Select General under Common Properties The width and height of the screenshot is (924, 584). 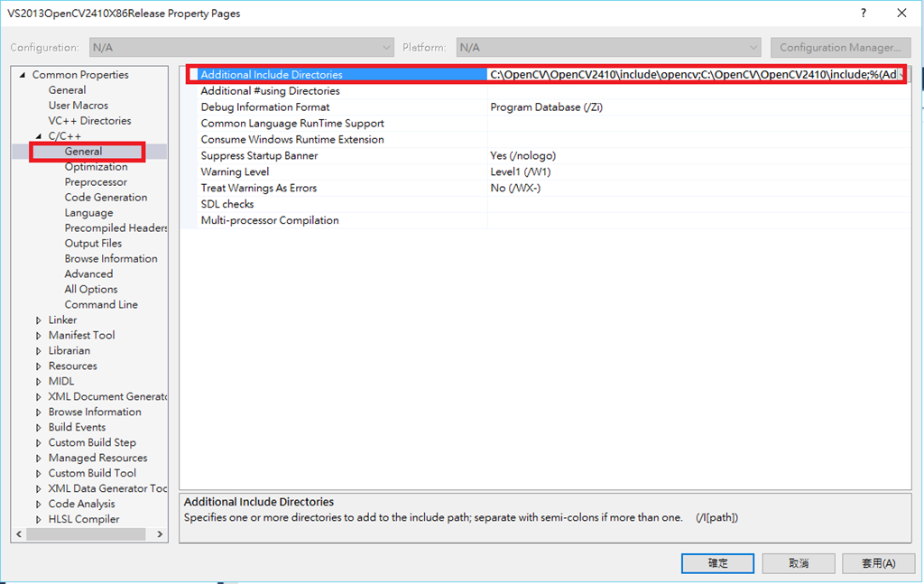point(67,90)
